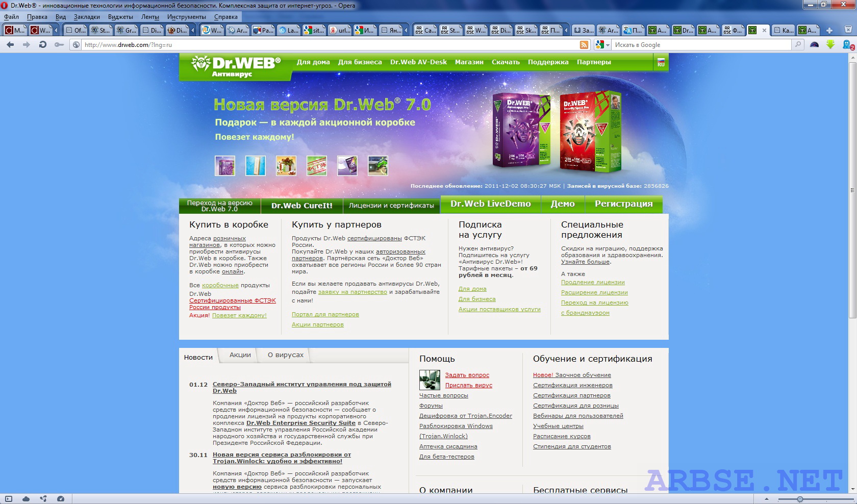Switch to the 'За...' tab
Screen dimensions: 857x504
[583, 30]
